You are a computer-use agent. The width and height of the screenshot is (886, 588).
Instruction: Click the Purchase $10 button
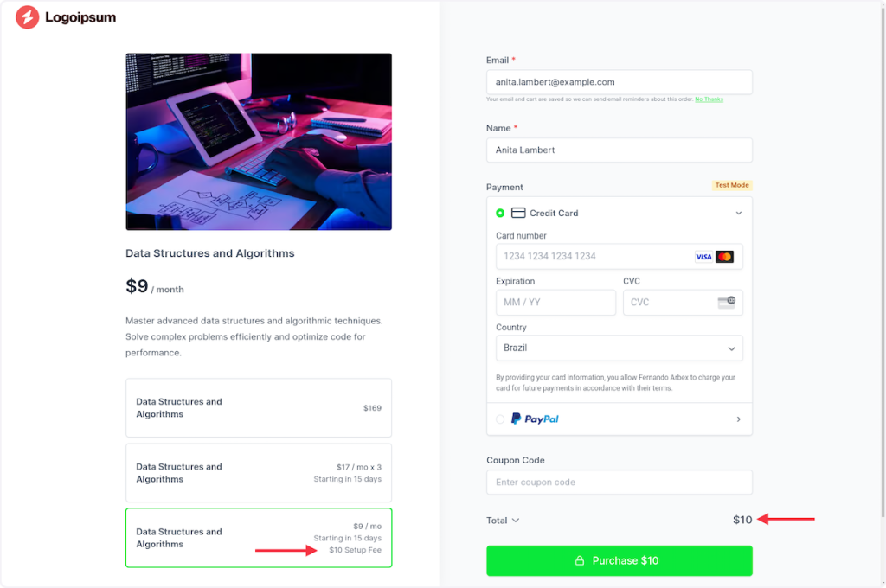click(620, 561)
